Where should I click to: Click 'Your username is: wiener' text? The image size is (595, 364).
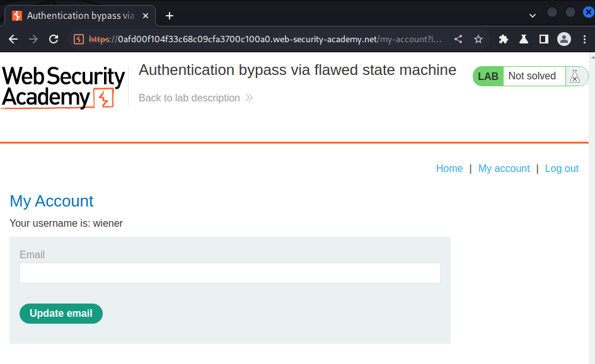point(66,224)
